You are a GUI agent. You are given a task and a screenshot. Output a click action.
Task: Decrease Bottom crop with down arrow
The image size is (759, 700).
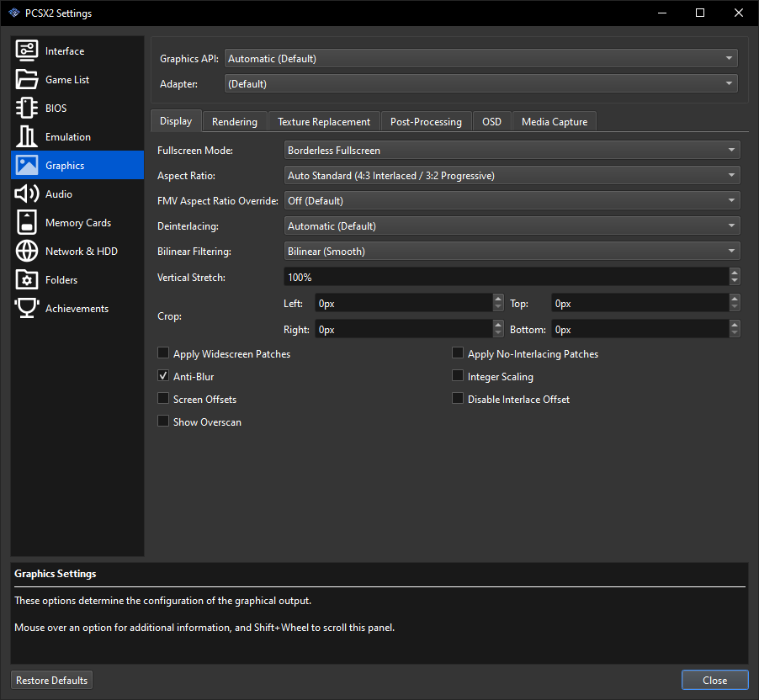(x=735, y=333)
